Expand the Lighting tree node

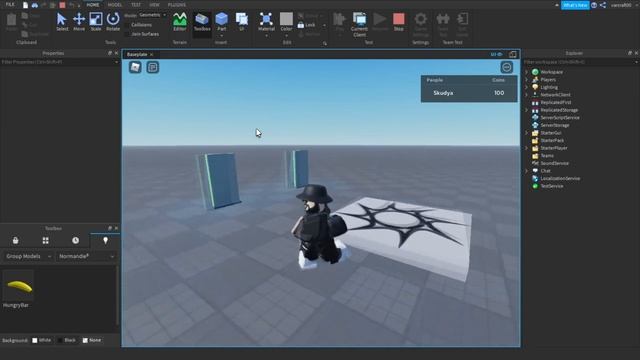point(527,87)
